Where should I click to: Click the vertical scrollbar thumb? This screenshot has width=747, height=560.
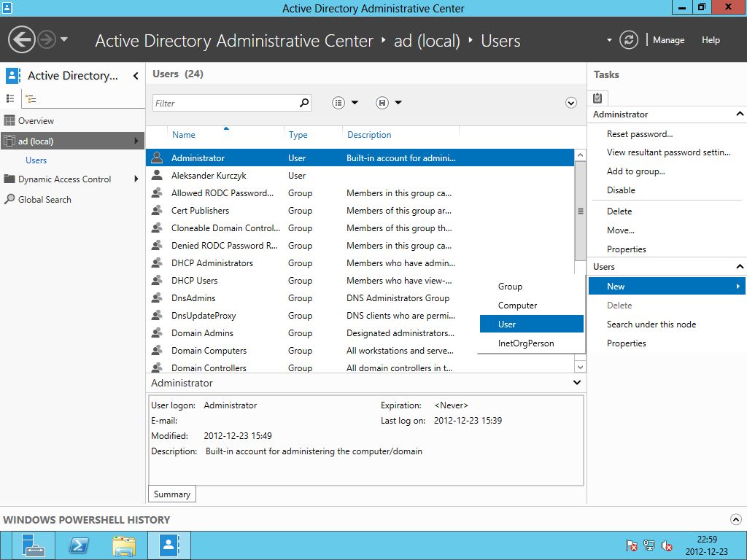[x=580, y=211]
